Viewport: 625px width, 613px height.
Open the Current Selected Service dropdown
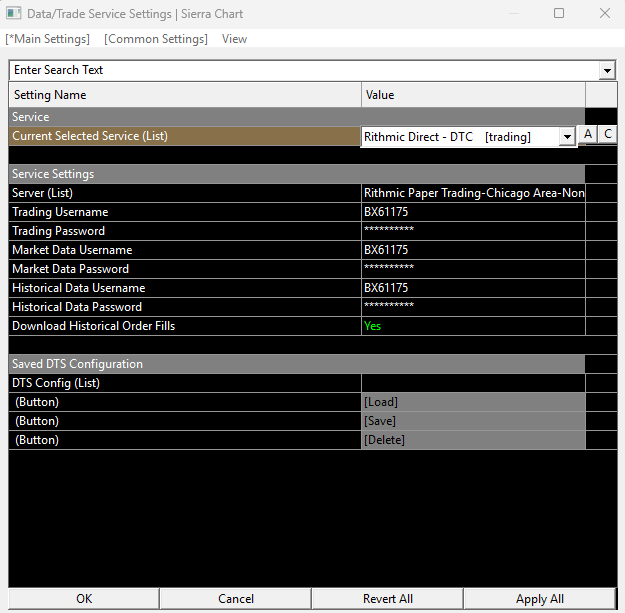click(567, 137)
